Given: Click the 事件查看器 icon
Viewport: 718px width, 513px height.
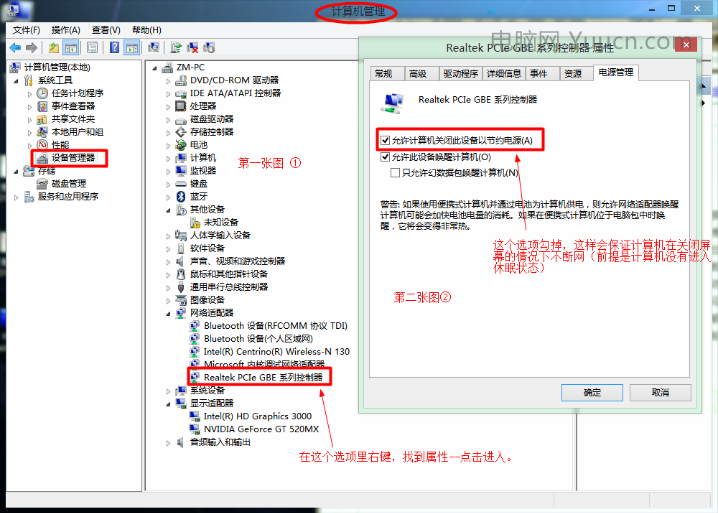Looking at the screenshot, I should [42, 106].
